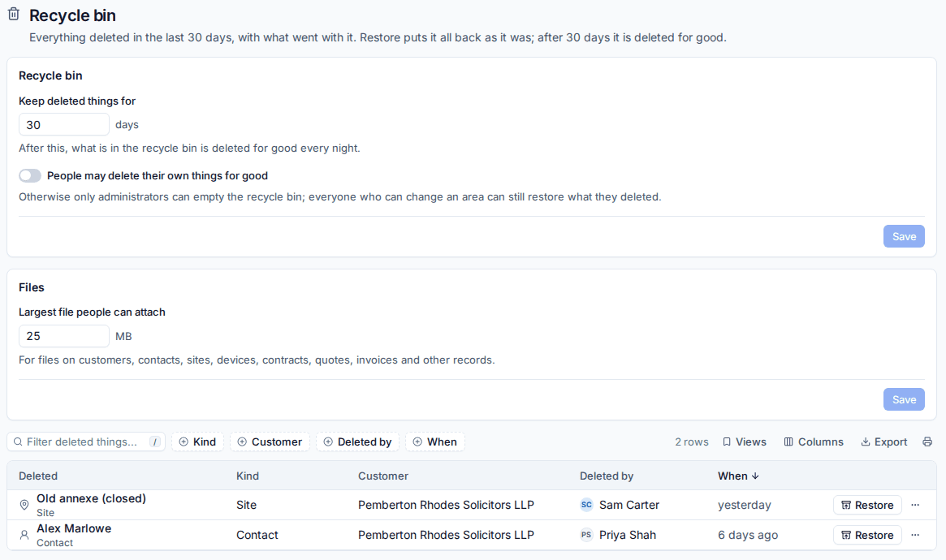
Task: Click the printer icon
Action: tap(927, 442)
